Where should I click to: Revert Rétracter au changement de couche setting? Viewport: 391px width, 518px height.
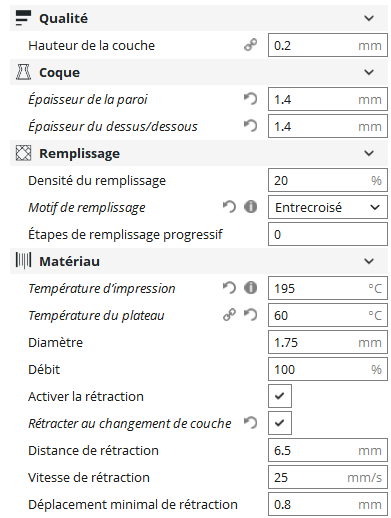click(250, 423)
